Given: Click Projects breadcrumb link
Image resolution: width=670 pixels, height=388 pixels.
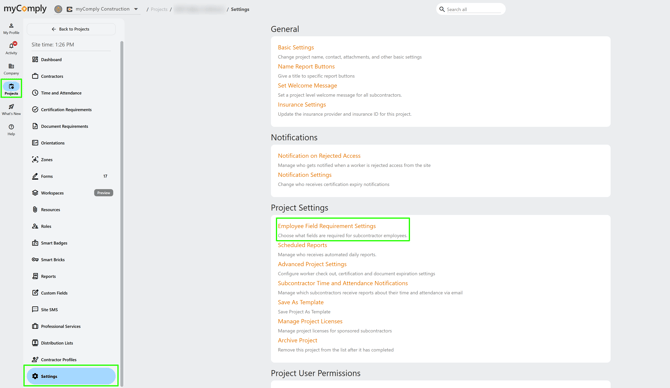Looking at the screenshot, I should (x=159, y=9).
